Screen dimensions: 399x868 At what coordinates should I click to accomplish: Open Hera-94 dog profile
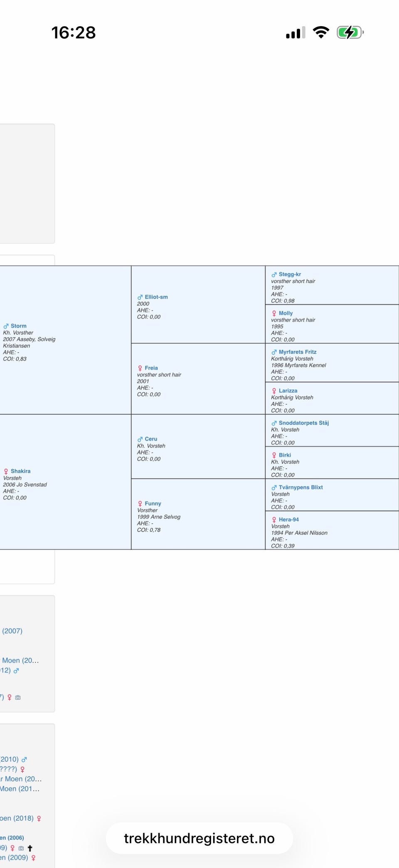pos(289,519)
